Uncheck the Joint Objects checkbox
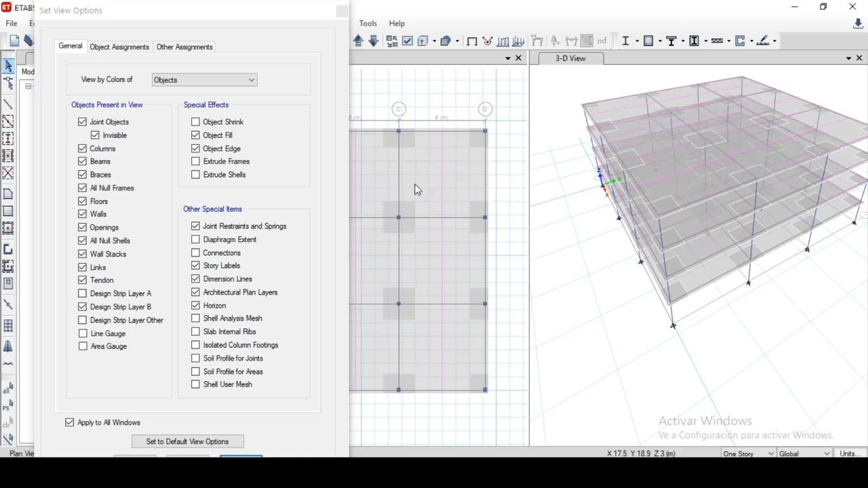 (x=82, y=122)
